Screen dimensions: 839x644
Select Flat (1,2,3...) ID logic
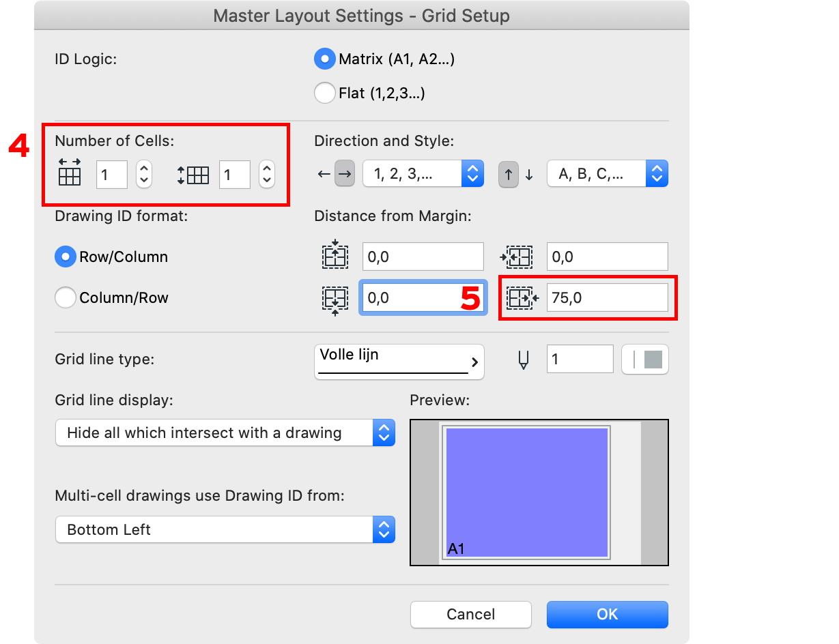point(325,93)
